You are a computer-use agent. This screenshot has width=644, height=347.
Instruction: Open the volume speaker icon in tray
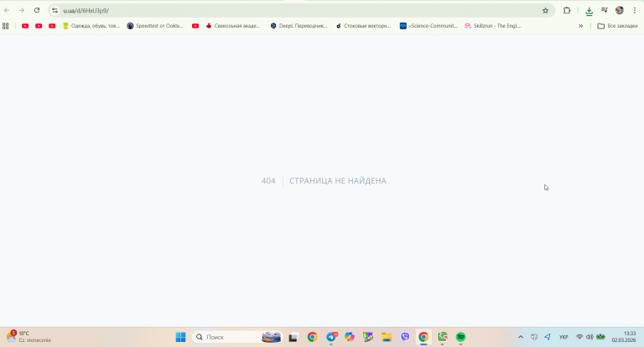pos(589,337)
